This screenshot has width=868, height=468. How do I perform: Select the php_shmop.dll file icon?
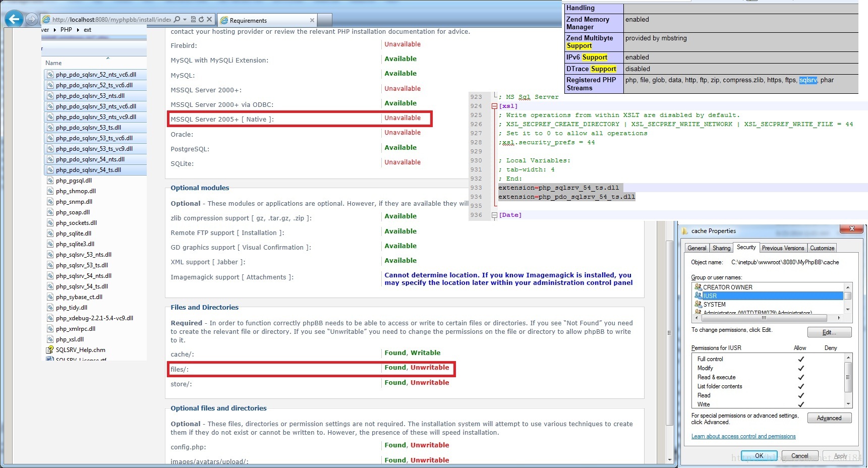(50, 191)
